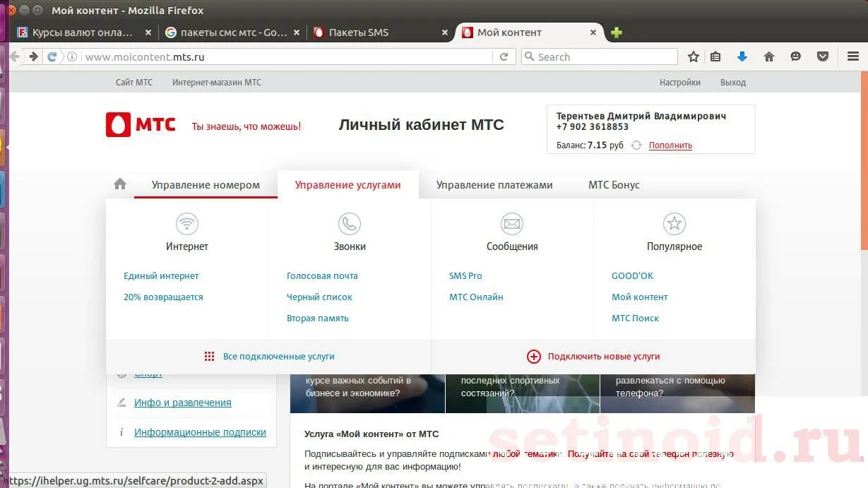868x488 pixels.
Task: Open Управление платежами menu
Action: pyautogui.click(x=494, y=185)
